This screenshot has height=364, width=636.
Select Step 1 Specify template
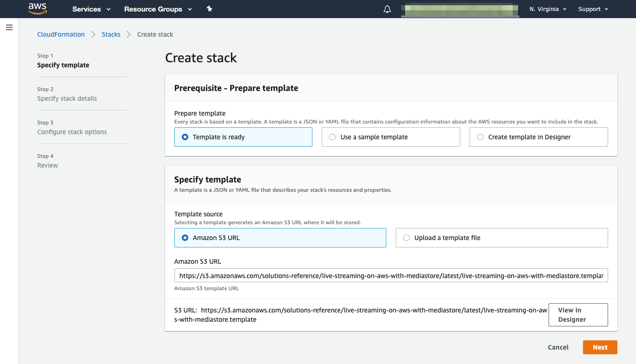63,65
